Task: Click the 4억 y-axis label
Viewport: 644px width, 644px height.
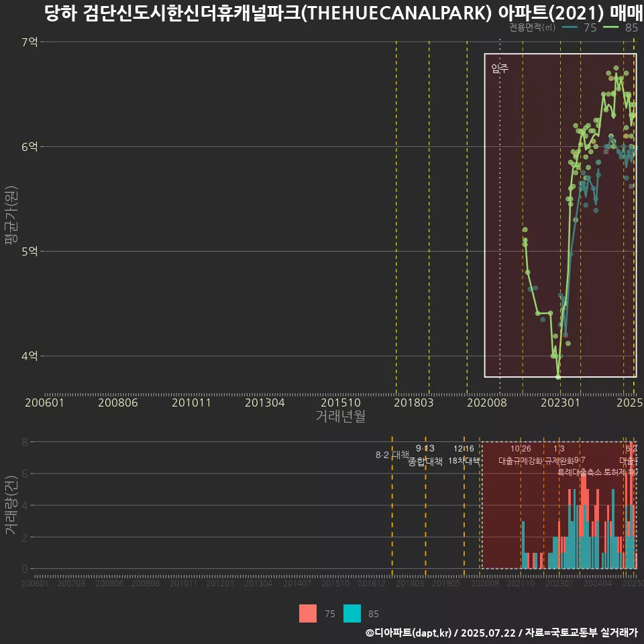Action: [x=30, y=356]
